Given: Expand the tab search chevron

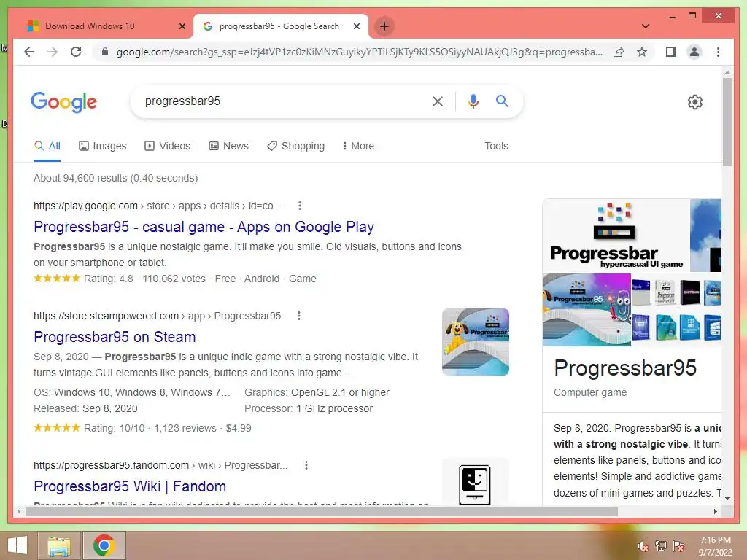Looking at the screenshot, I should coord(646,26).
